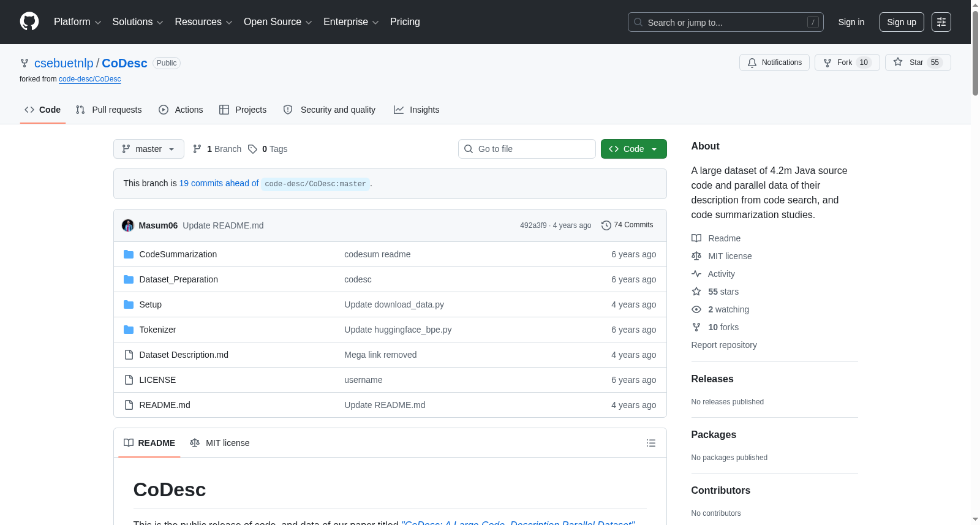Open the appearance settings icon button

(941, 22)
